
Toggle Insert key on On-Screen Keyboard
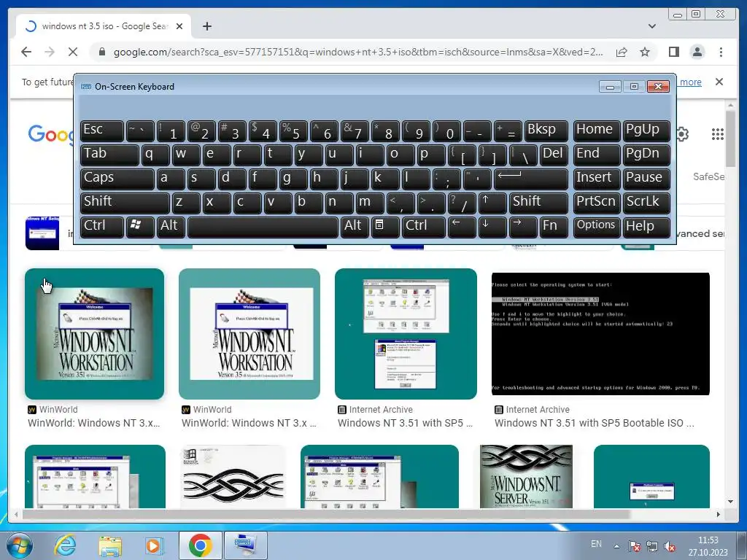pos(597,179)
